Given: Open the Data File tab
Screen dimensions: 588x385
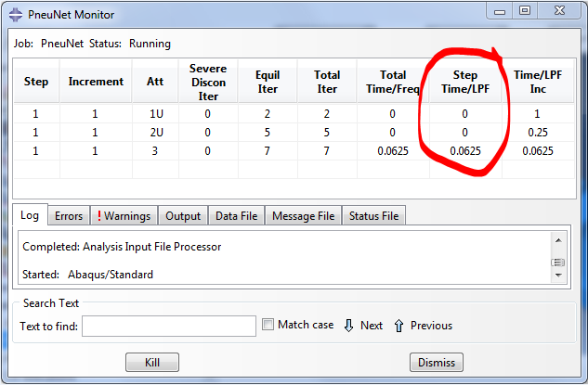Looking at the screenshot, I should click(237, 216).
